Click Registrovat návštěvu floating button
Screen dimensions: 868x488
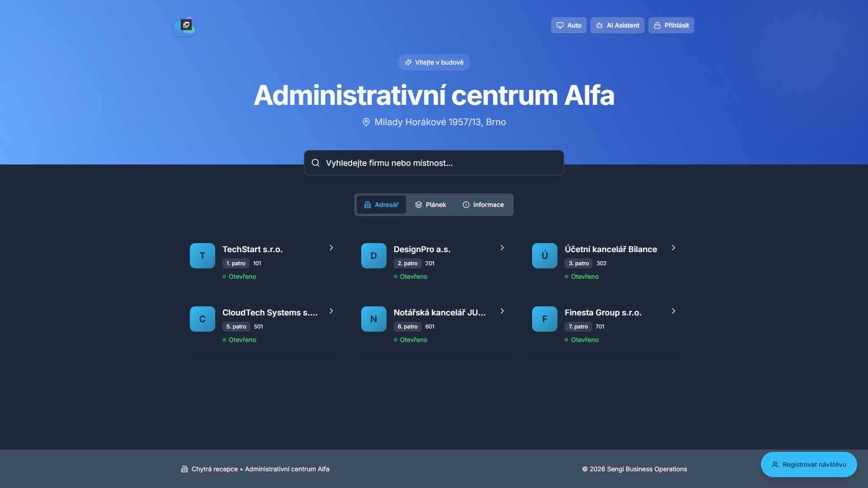click(x=808, y=465)
